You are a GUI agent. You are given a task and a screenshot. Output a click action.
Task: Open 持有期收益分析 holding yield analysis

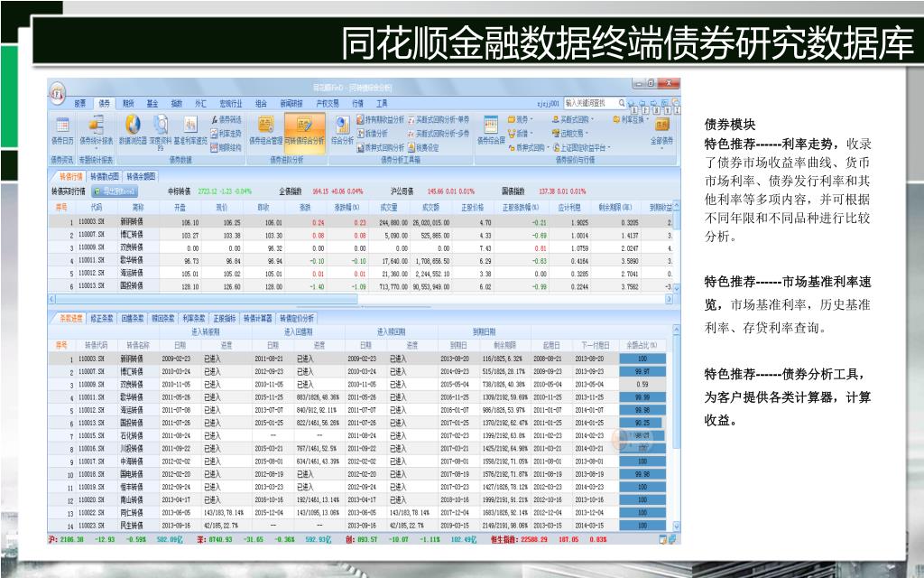coord(380,120)
